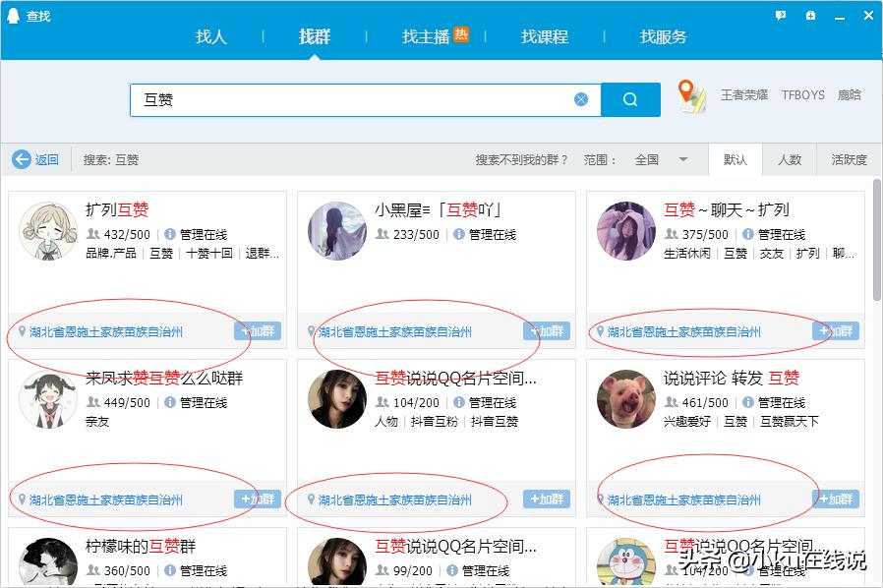The height and width of the screenshot is (588, 883).
Task: Click the map pin icon beside hot keywords
Action: 690,93
